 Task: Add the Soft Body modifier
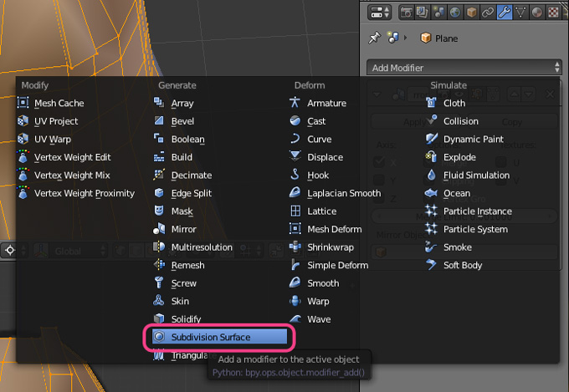coord(454,265)
